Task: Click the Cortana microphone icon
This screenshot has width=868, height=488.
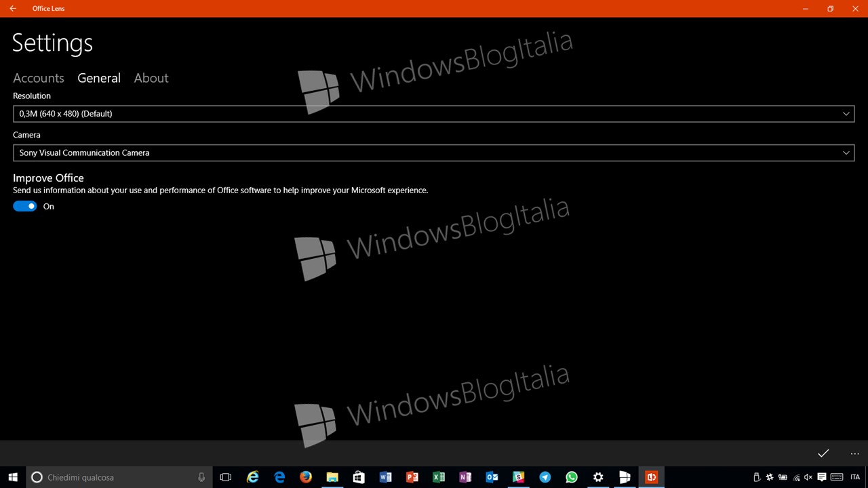Action: tap(201, 477)
